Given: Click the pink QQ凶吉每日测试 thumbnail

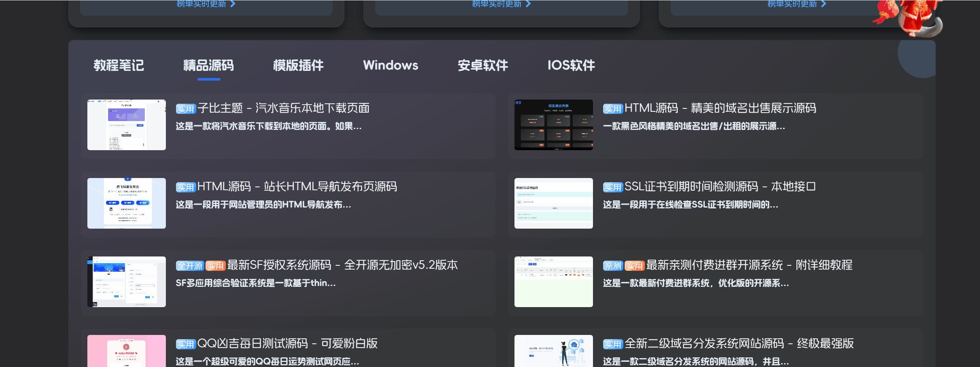Looking at the screenshot, I should [127, 351].
